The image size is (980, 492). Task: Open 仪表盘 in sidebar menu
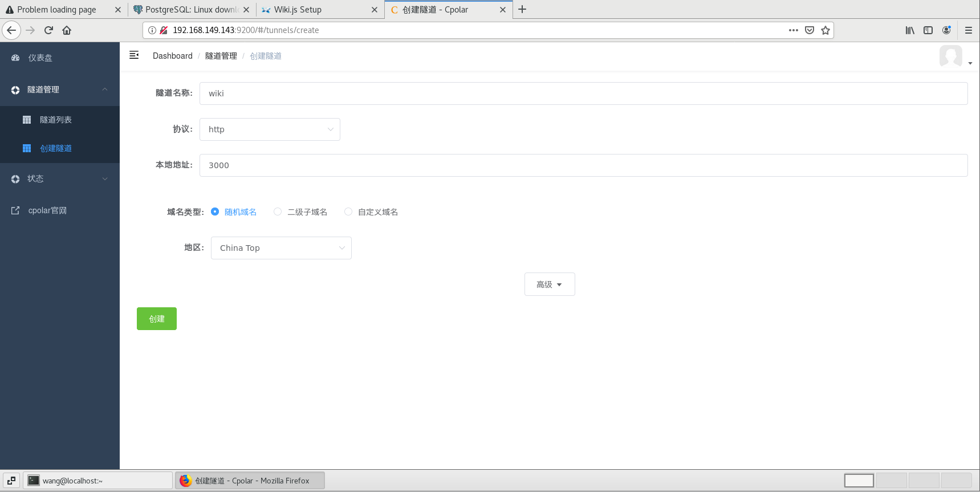click(x=60, y=58)
